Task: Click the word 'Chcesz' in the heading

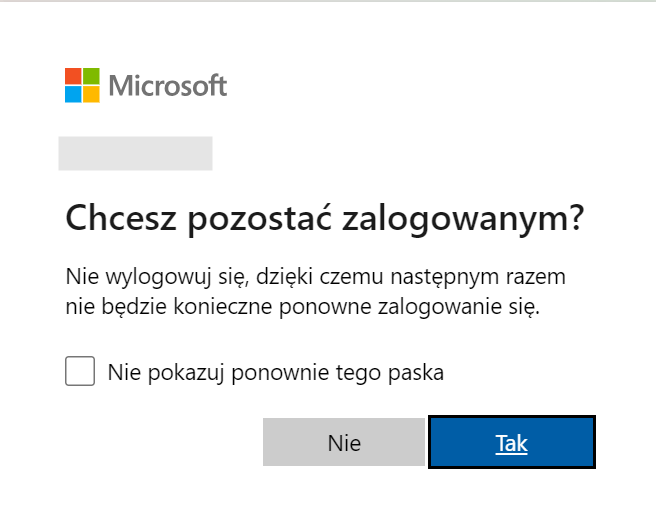Action: coord(121,218)
